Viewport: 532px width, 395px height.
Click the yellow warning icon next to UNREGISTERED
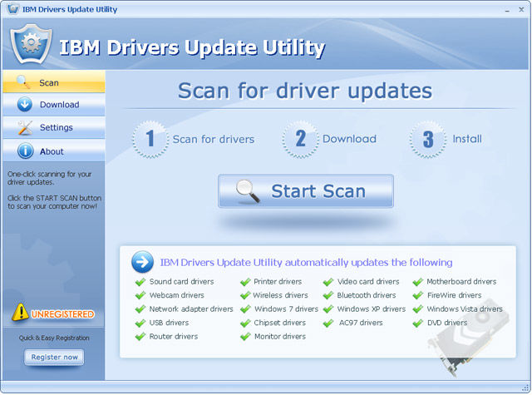(x=20, y=314)
